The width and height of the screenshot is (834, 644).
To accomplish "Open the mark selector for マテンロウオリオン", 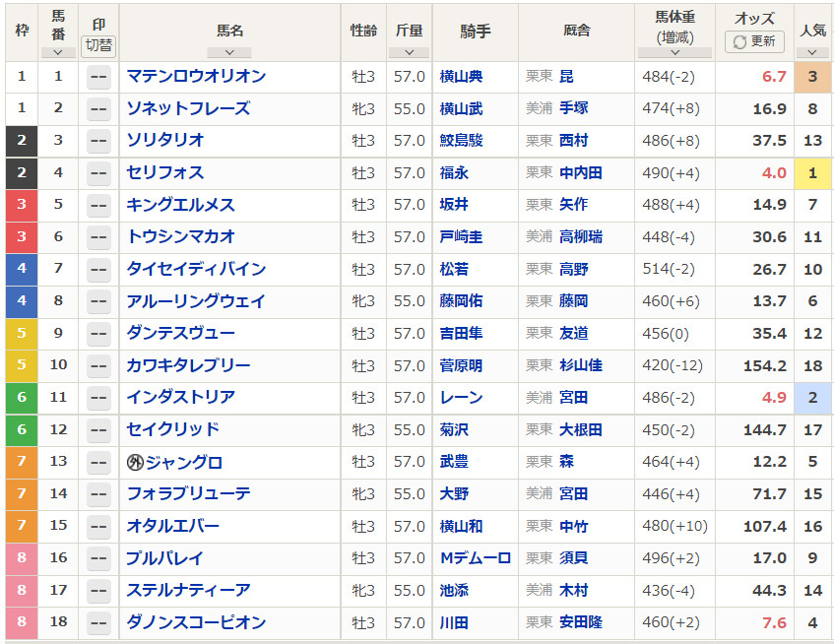I will click(98, 77).
